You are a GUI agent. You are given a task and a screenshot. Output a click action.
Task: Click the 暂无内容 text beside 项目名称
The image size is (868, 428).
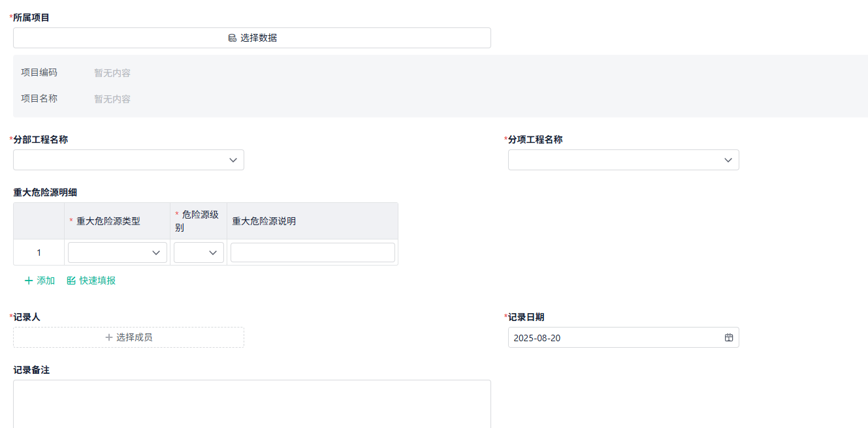click(x=111, y=99)
